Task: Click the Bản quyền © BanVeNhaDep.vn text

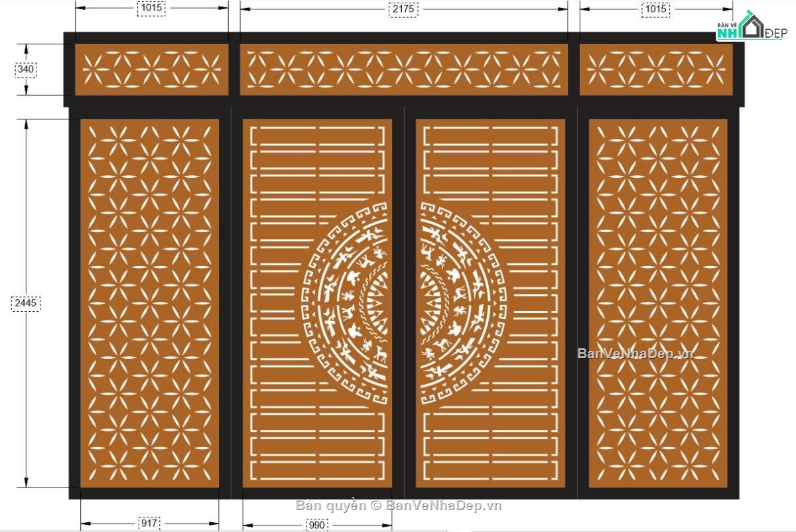Action: tap(399, 505)
